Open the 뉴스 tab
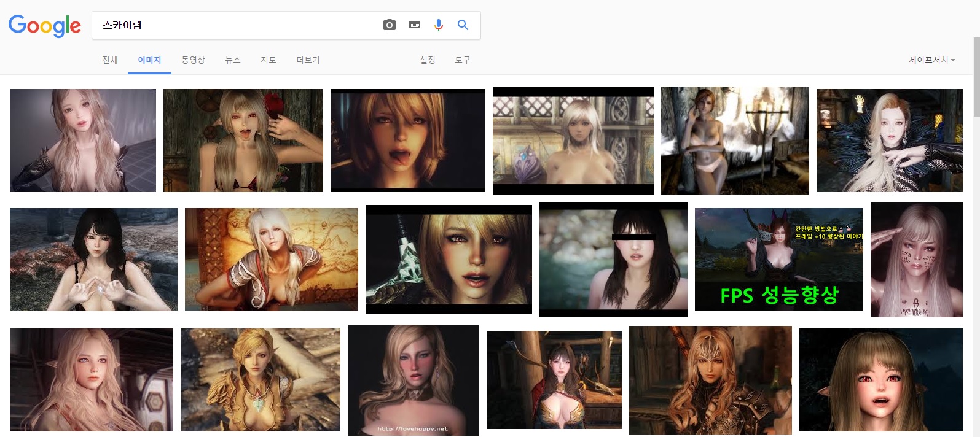The height and width of the screenshot is (437, 980). [x=232, y=60]
